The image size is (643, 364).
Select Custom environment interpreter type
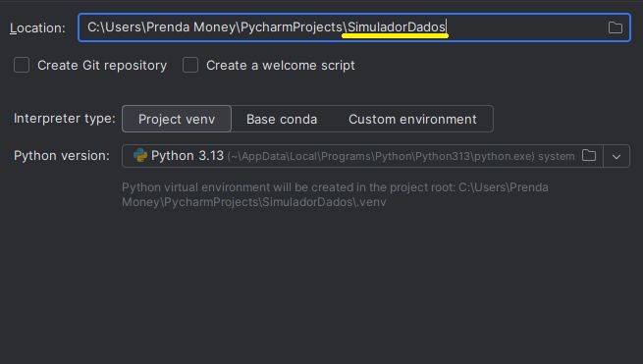[412, 119]
